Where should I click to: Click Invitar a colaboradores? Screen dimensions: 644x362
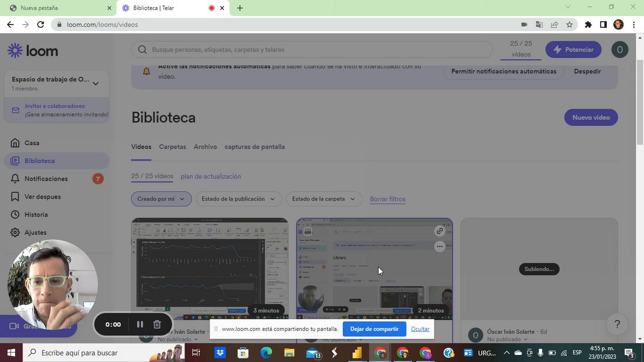point(55,106)
